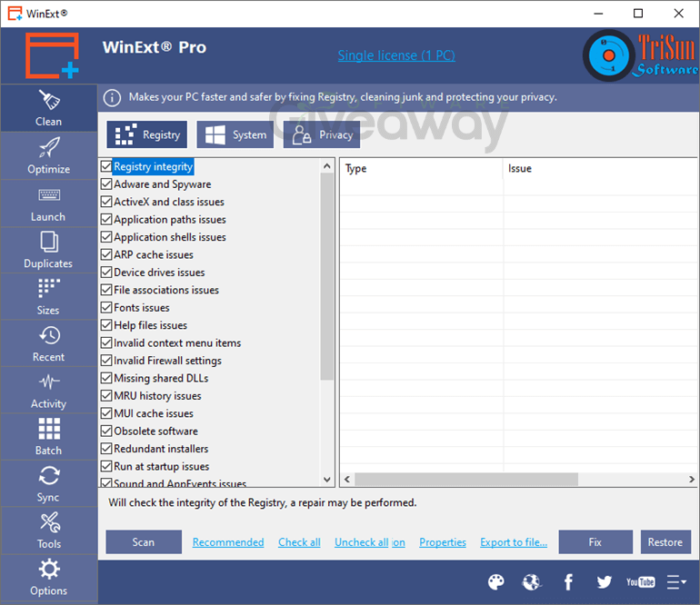Click the Scan button
This screenshot has width=700, height=605.
(x=144, y=542)
